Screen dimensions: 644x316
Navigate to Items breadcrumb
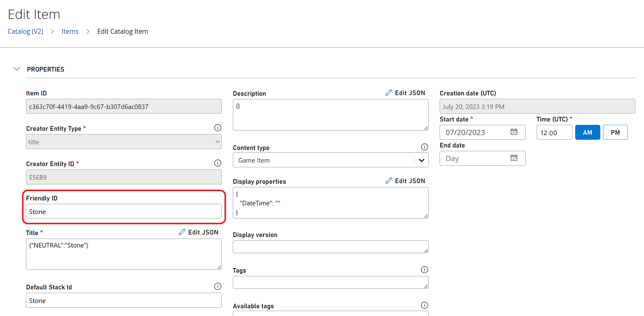coord(70,31)
